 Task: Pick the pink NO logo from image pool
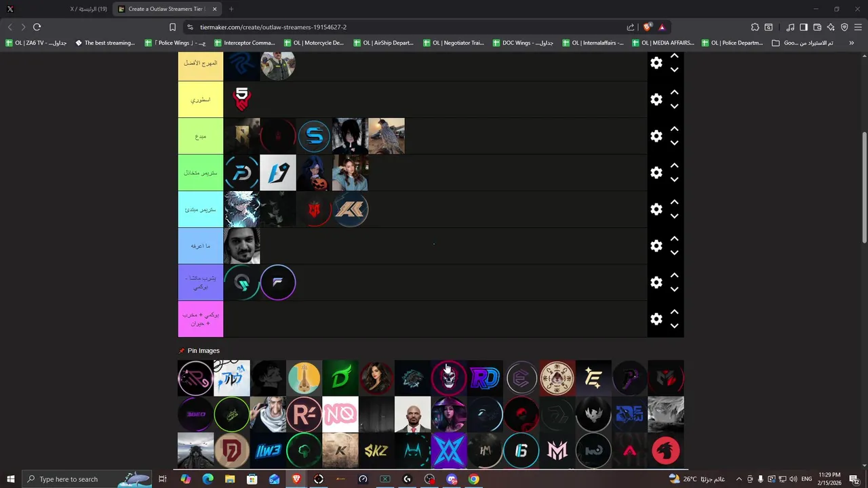[340, 415]
